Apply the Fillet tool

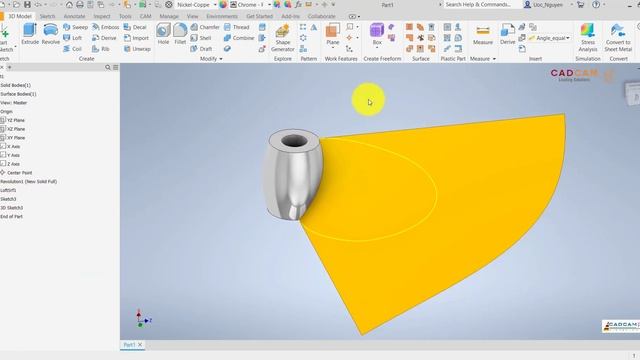click(x=180, y=34)
